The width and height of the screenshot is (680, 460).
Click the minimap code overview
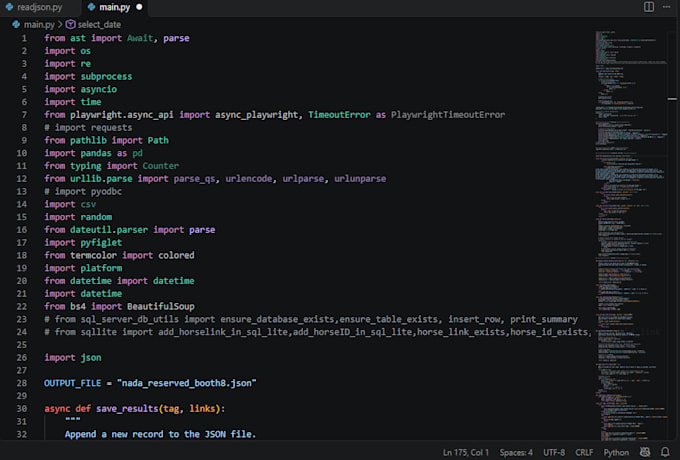[631, 234]
